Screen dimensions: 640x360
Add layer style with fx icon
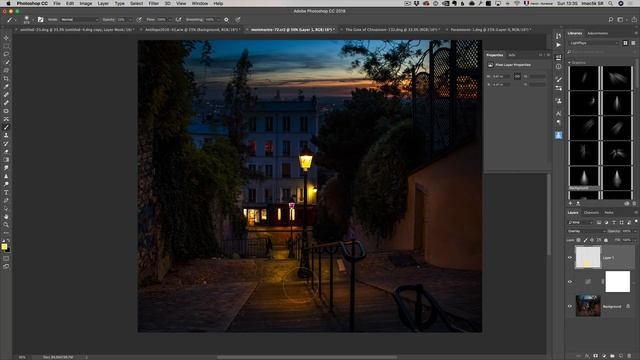(x=587, y=356)
